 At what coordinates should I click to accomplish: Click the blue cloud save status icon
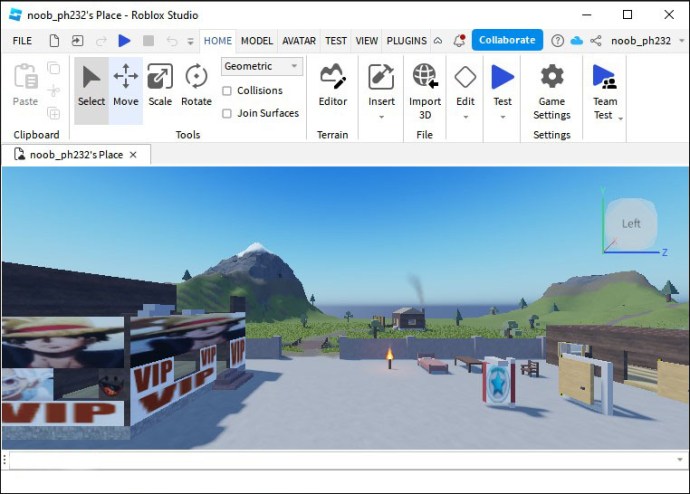pos(576,41)
